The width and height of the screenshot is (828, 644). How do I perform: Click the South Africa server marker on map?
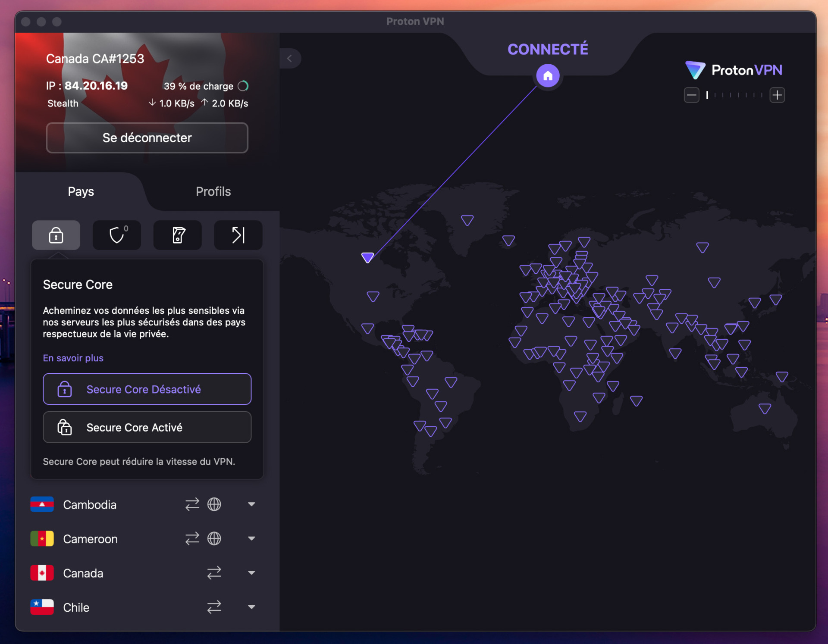(580, 416)
